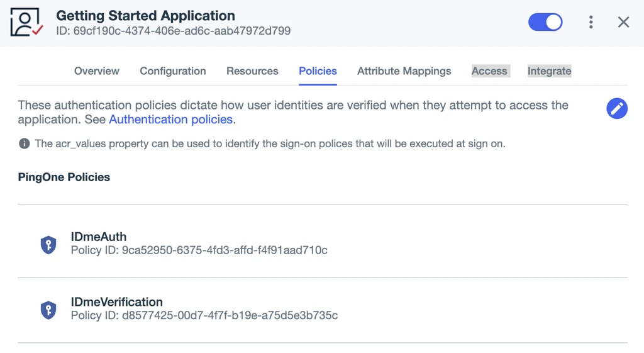This screenshot has height=353, width=644.
Task: Go to the Resources tab
Action: click(x=252, y=71)
